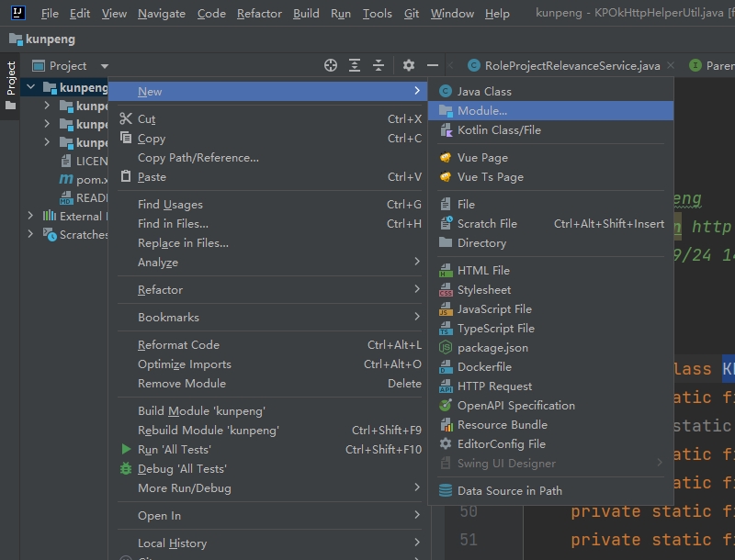Click the Project vertical tool window tab
Screen dimensions: 735x560
point(11,79)
